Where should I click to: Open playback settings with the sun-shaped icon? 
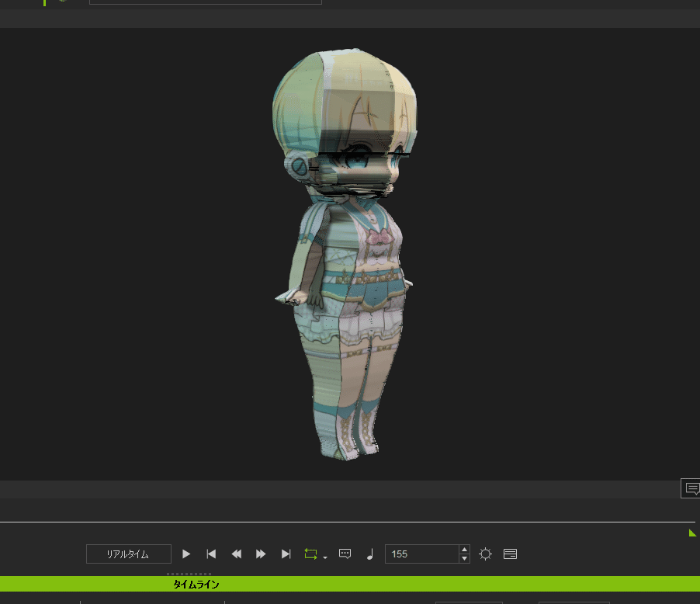[485, 554]
